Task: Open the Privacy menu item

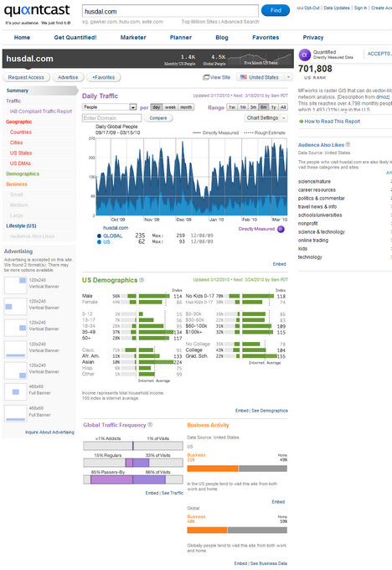Action: coord(312,38)
